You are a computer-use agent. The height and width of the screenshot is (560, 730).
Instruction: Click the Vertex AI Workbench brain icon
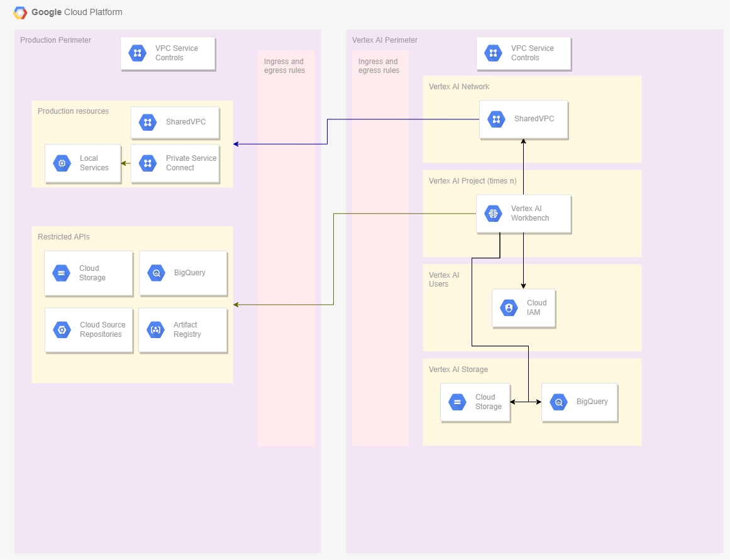click(x=493, y=214)
